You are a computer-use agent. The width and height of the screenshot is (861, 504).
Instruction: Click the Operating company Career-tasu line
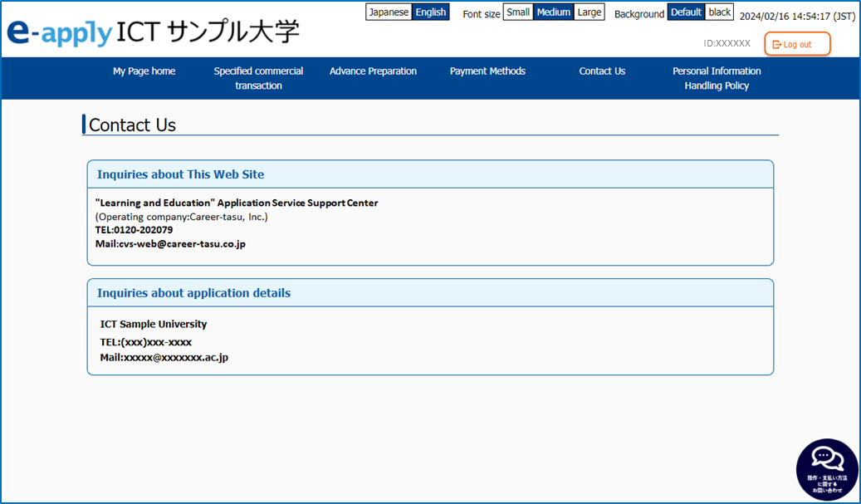pos(182,217)
